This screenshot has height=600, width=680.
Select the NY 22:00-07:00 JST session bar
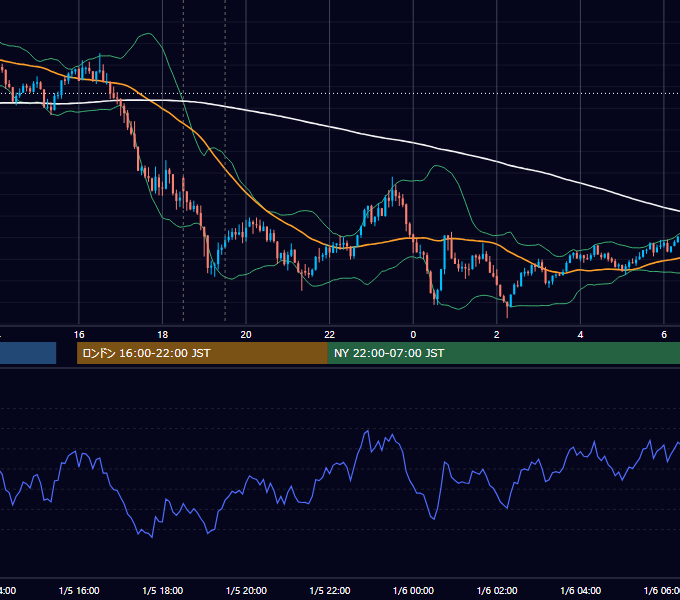[503, 353]
